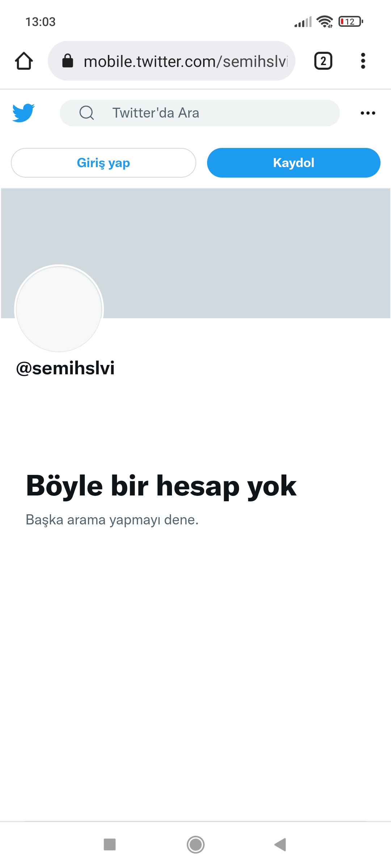Viewport: 391px width, 868px height.
Task: Click the Giriş yap button
Action: tap(104, 163)
